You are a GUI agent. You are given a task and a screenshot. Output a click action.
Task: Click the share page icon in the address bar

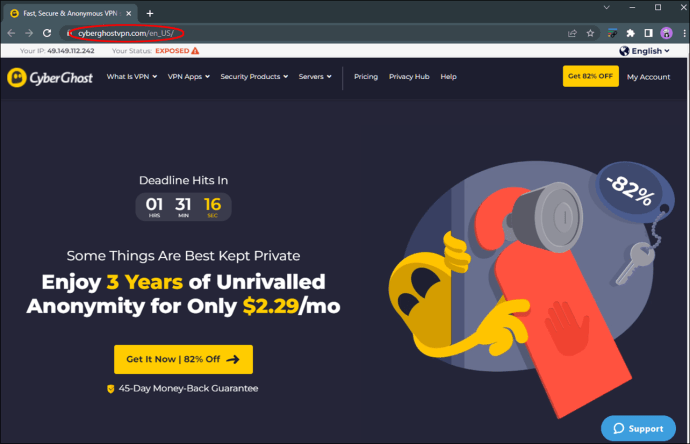point(572,33)
